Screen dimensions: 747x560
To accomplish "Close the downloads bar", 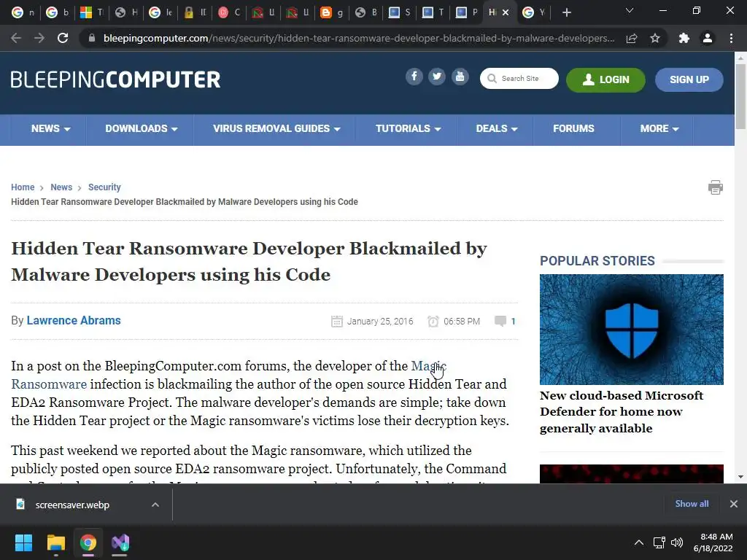I will coord(734,504).
